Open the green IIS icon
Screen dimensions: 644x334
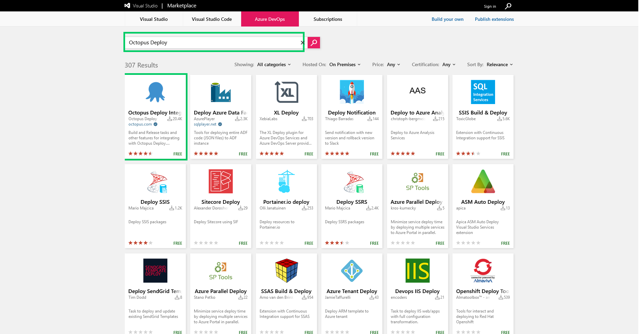coord(418,271)
